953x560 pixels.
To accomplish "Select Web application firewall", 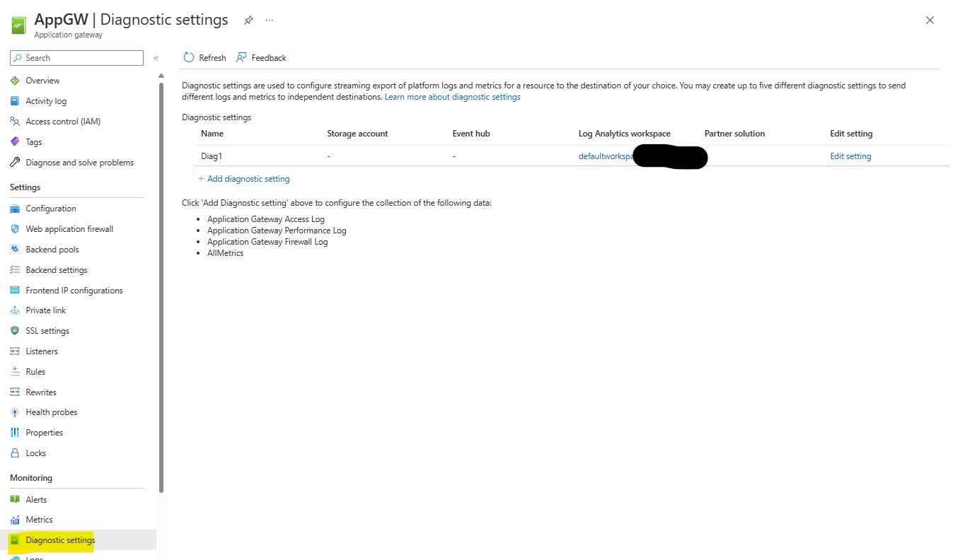I will [69, 229].
